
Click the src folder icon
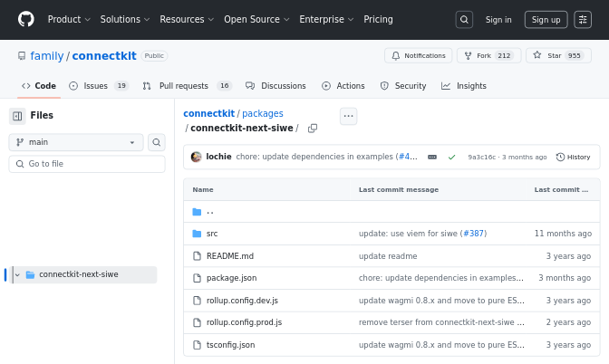[x=197, y=234]
